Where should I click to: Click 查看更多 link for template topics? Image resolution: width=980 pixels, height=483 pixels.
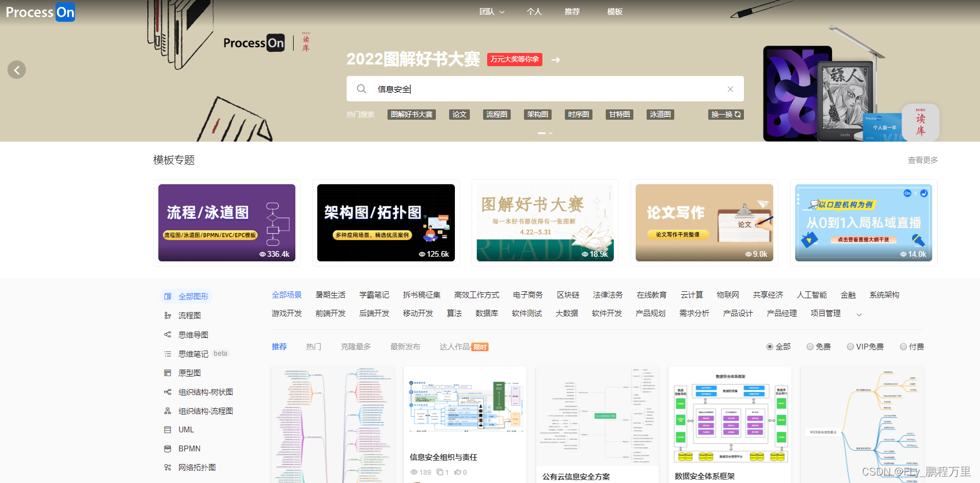click(x=923, y=160)
